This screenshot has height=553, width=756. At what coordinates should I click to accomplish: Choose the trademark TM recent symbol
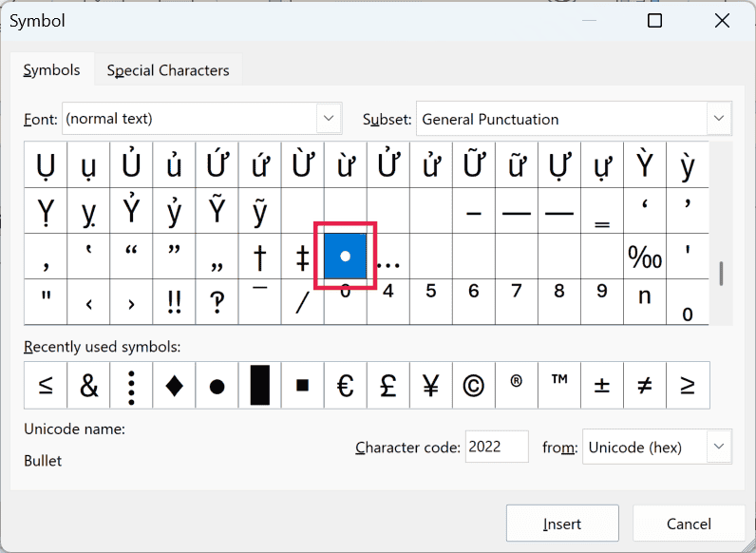click(559, 385)
